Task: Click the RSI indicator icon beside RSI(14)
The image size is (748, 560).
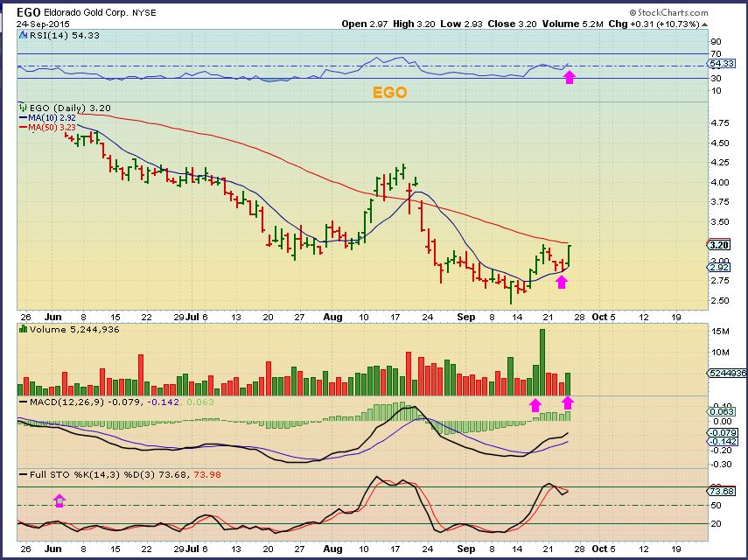Action: coord(23,35)
